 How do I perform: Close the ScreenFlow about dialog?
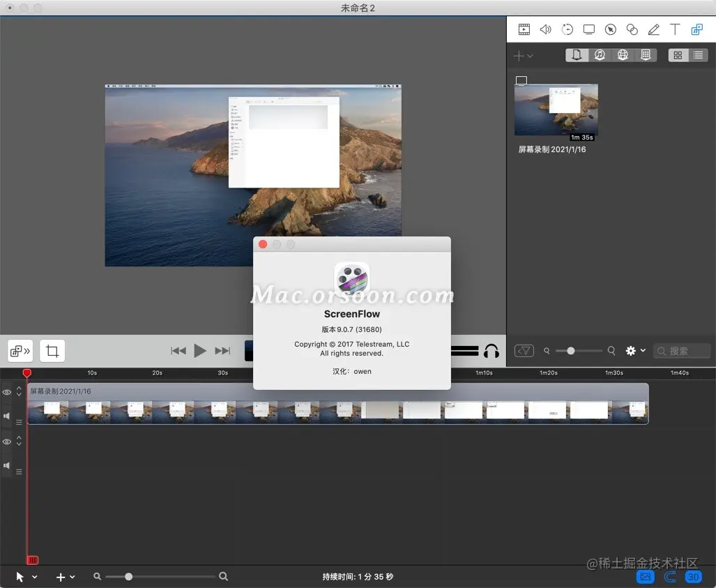263,244
